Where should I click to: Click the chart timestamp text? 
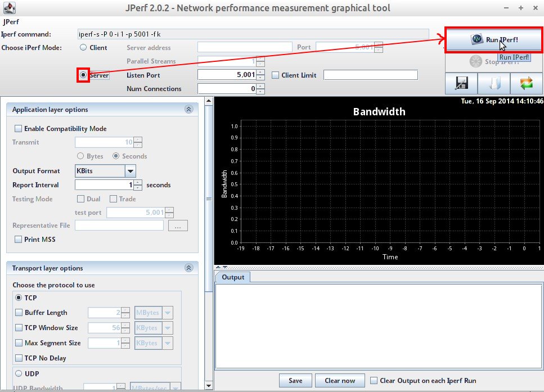502,101
